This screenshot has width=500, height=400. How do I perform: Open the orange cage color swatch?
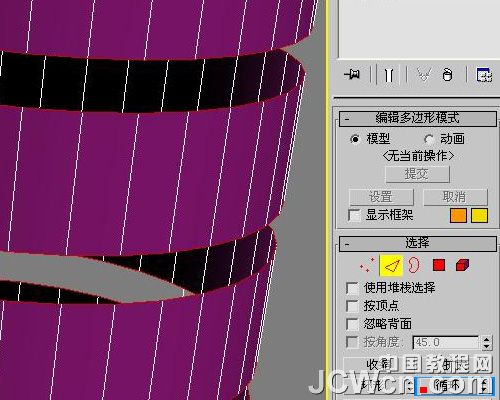[x=458, y=215]
